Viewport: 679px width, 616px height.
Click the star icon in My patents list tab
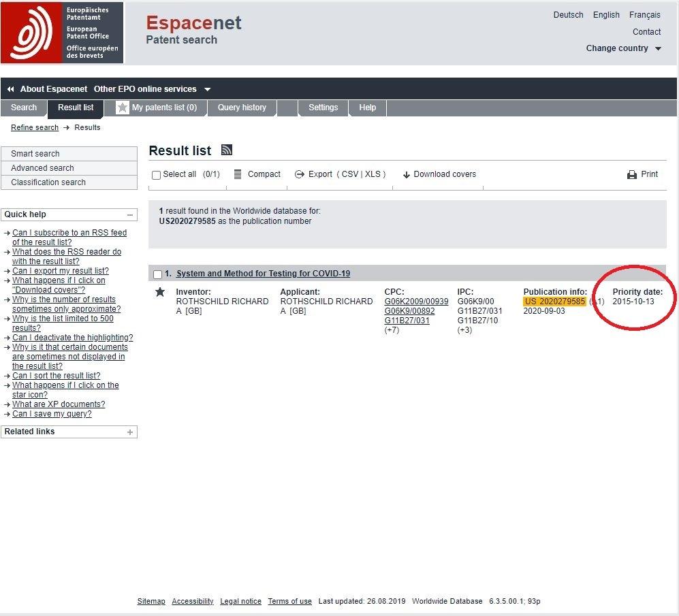coord(123,108)
